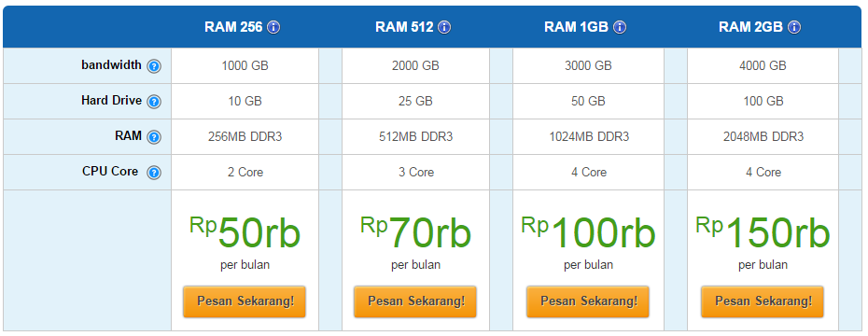Viewport: 868px width, 336px height.
Task: Click the Rp150rb price text
Action: pyautogui.click(x=763, y=232)
